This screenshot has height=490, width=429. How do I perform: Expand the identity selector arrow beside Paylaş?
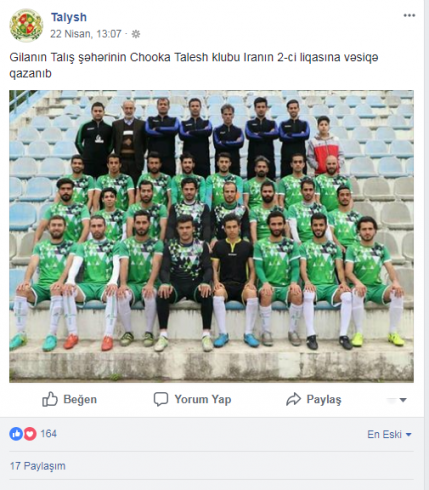click(403, 400)
